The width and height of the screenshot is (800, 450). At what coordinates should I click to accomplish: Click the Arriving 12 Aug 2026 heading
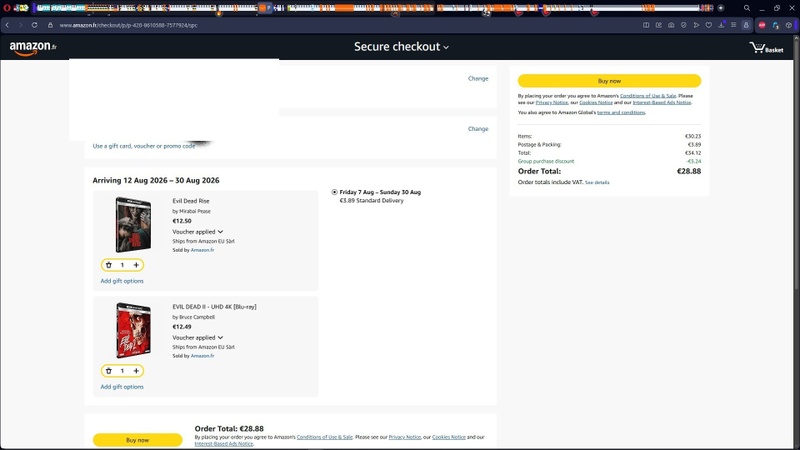156,181
